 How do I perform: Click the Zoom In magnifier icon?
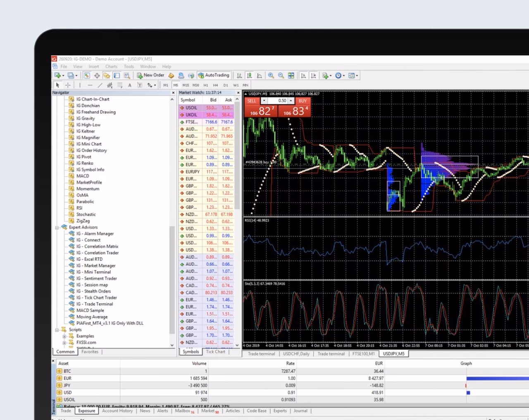point(271,75)
